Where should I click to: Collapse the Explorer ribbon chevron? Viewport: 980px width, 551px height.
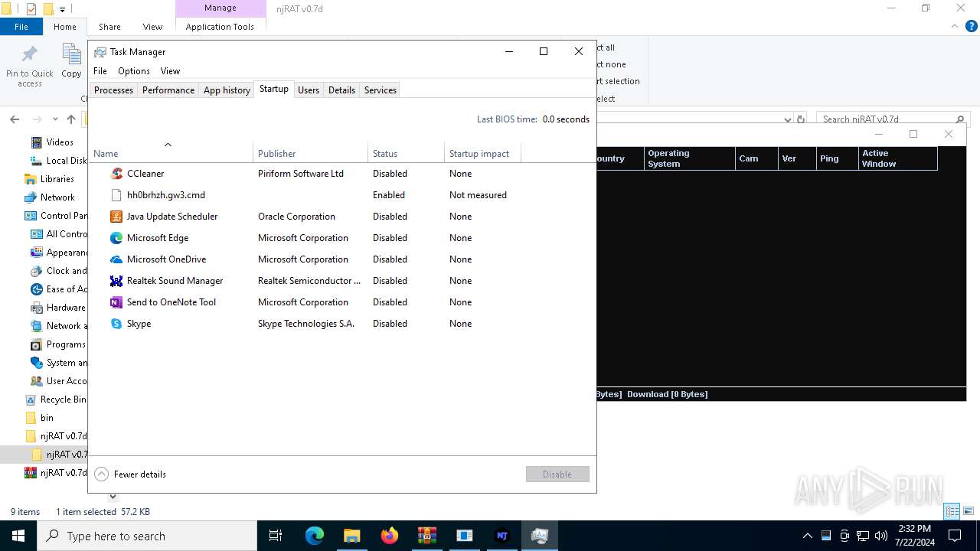point(955,26)
